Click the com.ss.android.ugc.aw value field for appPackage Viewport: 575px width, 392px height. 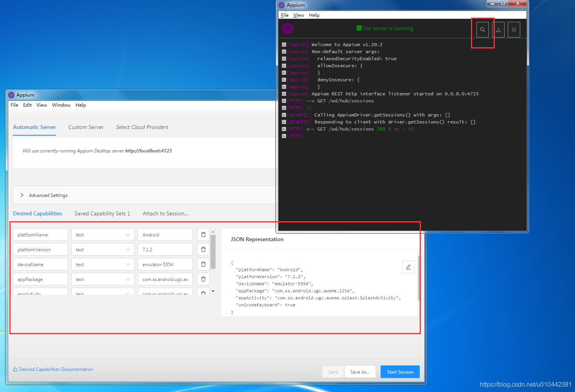(x=165, y=279)
